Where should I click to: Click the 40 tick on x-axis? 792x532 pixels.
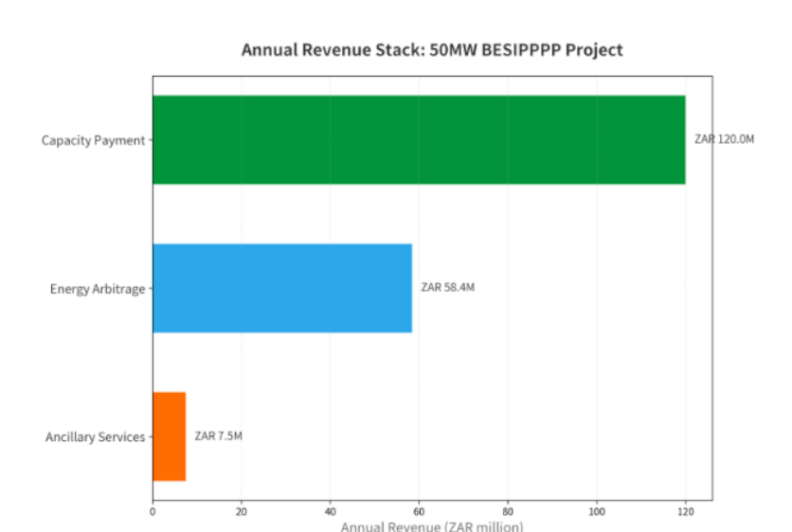click(331, 511)
